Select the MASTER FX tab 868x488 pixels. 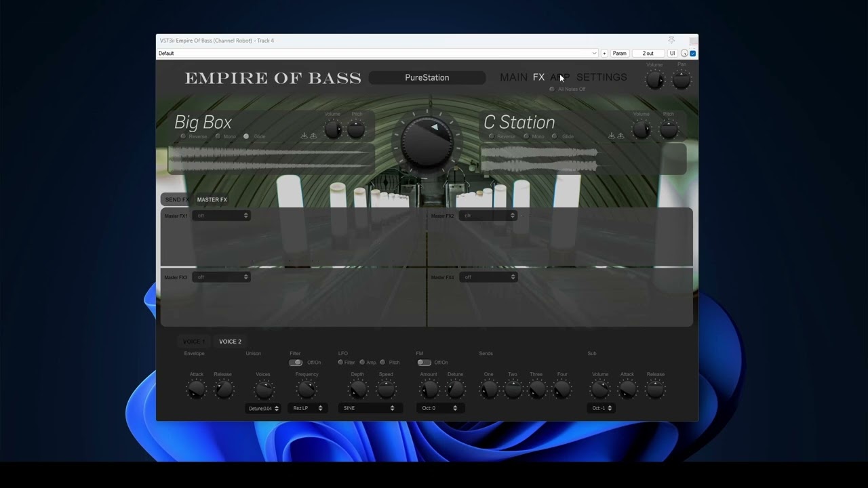click(212, 200)
